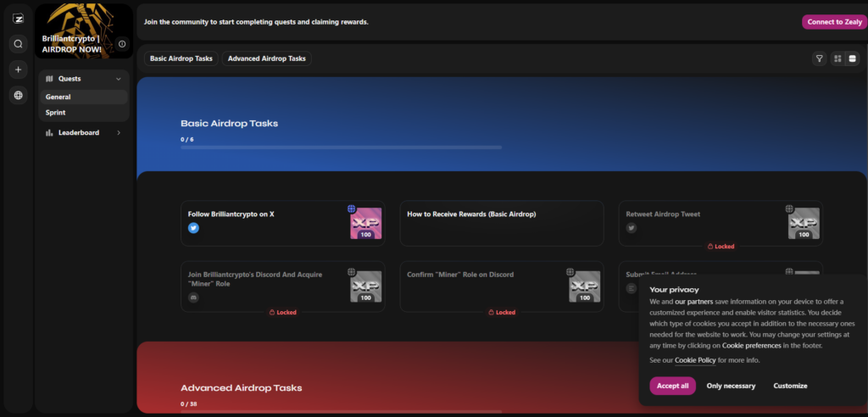Click the XP 100 badge on Confirm Miner Role quest
Image resolution: width=868 pixels, height=417 pixels.
coord(585,286)
